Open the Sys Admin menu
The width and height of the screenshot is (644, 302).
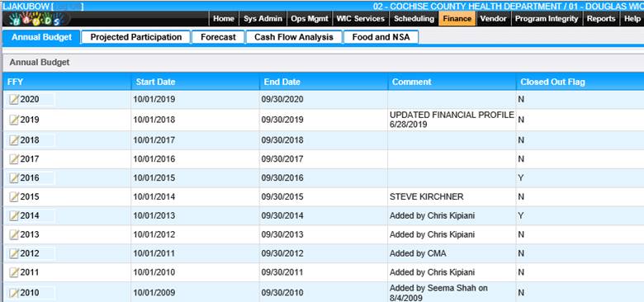(263, 18)
